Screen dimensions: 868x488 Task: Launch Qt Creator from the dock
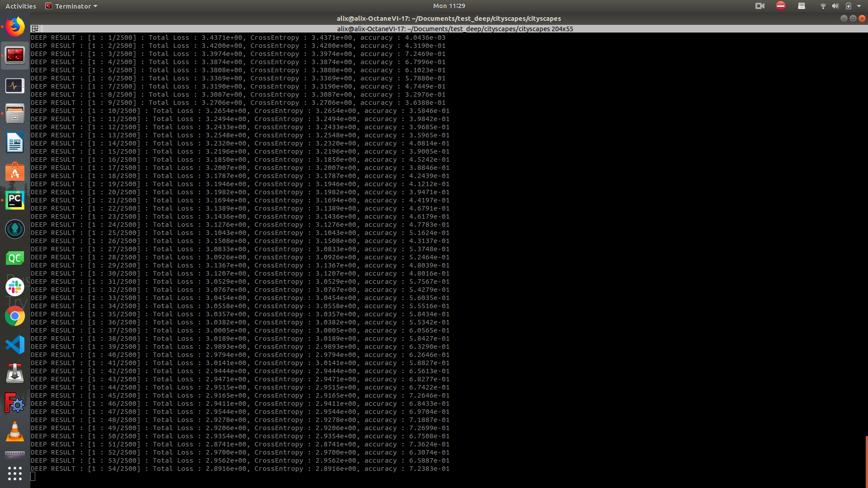(15, 258)
